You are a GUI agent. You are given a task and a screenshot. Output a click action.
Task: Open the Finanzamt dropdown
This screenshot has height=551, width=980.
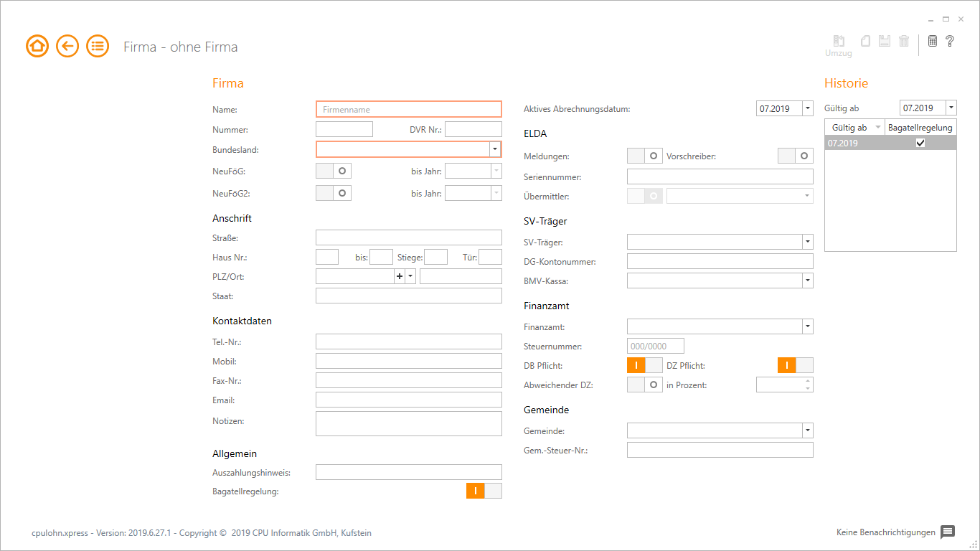pos(808,326)
